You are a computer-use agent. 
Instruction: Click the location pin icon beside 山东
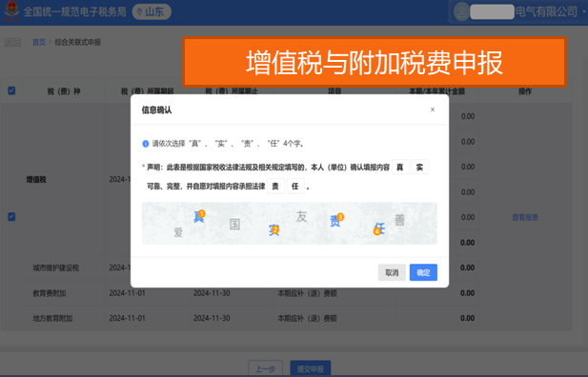(139, 12)
